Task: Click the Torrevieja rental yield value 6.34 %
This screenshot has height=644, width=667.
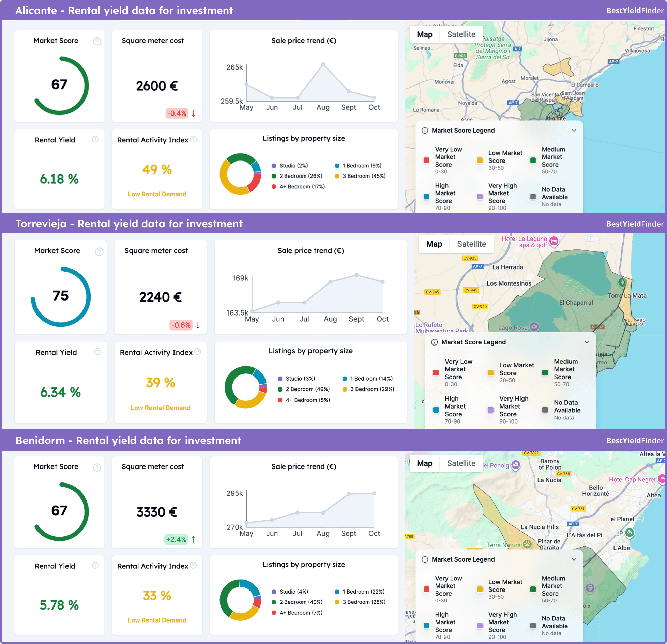Action: click(61, 392)
